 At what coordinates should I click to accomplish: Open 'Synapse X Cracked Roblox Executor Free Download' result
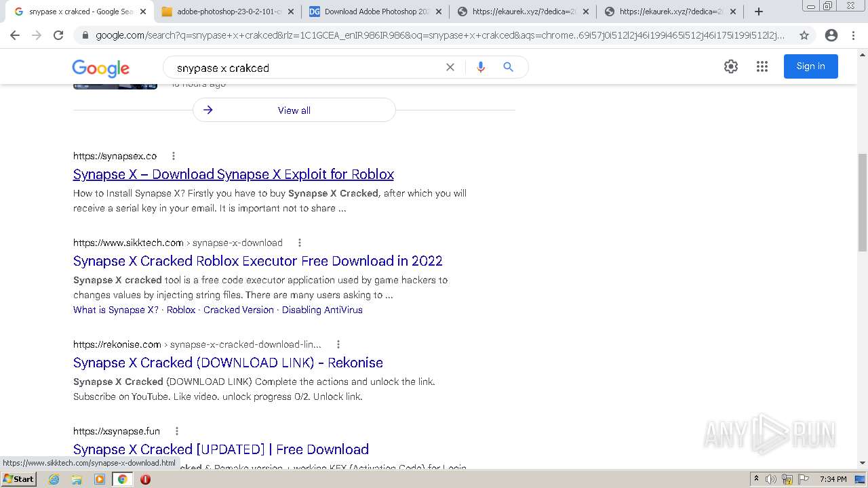(258, 261)
